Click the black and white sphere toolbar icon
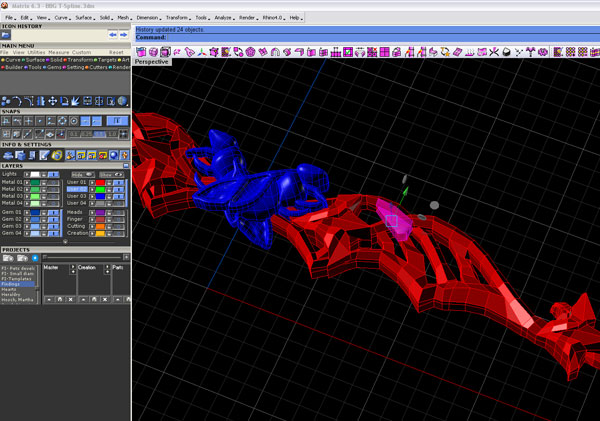The width and height of the screenshot is (600, 421). [506, 52]
